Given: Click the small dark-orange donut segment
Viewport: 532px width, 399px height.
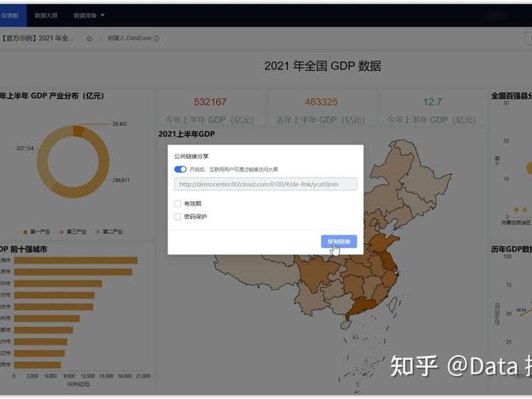Looking at the screenshot, I should click(78, 131).
